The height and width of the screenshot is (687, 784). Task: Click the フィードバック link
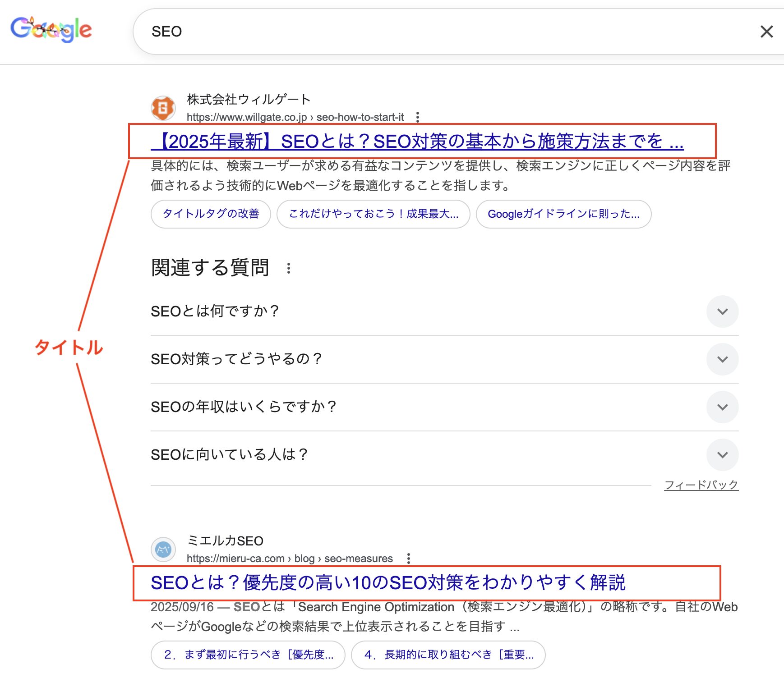[x=701, y=485]
